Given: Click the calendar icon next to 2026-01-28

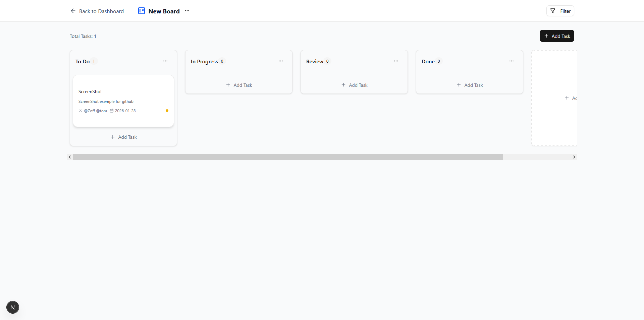Looking at the screenshot, I should [x=112, y=111].
